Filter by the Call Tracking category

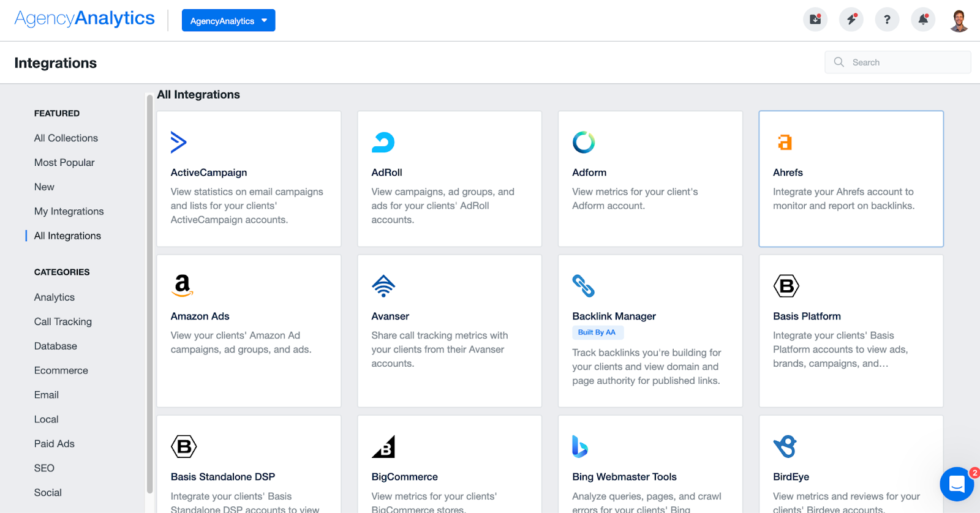tap(63, 321)
